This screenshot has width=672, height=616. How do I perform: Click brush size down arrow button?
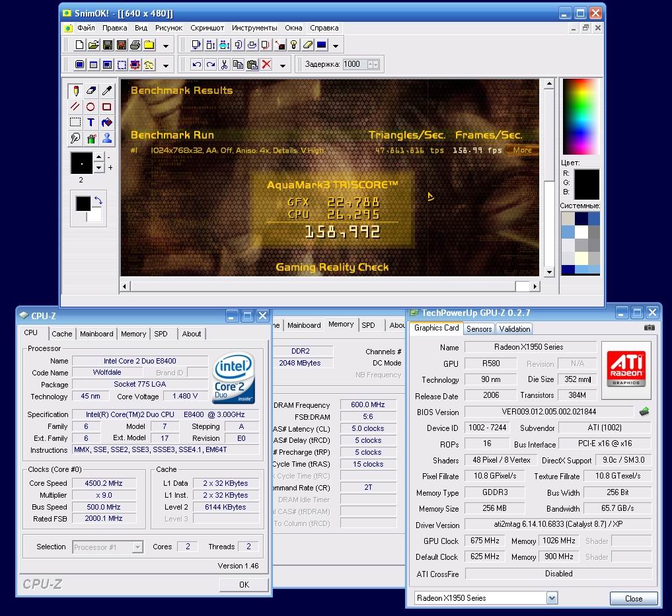point(99,167)
